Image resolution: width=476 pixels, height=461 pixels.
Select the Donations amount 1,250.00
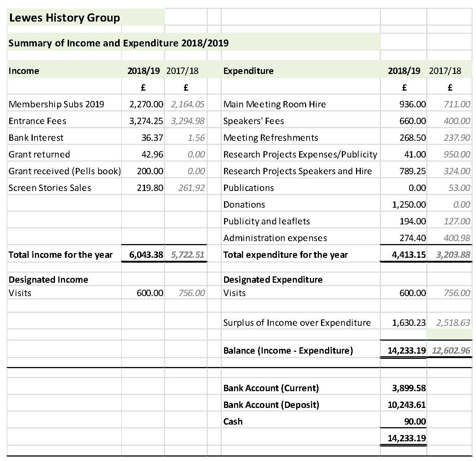409,205
